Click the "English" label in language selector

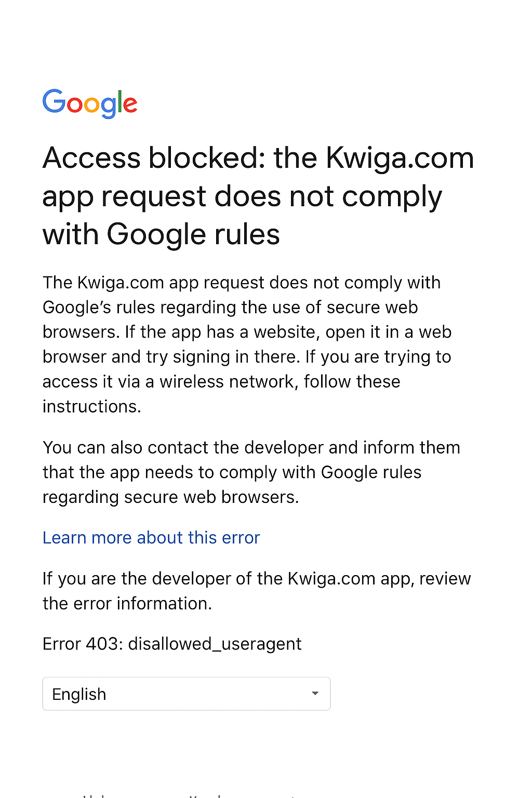click(x=79, y=695)
